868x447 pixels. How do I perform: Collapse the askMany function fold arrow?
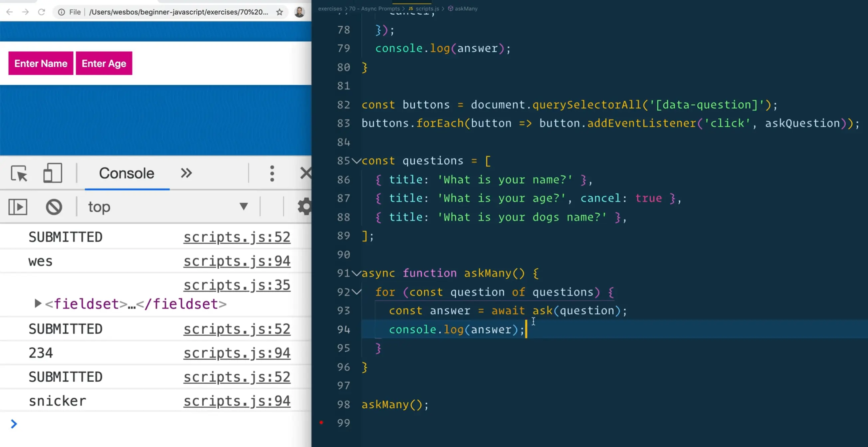pyautogui.click(x=356, y=273)
